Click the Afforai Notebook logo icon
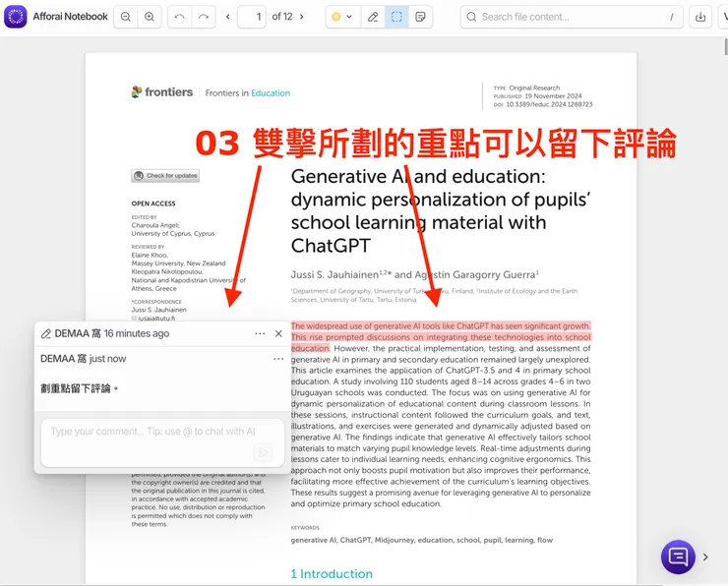The height and width of the screenshot is (586, 728). [x=16, y=17]
